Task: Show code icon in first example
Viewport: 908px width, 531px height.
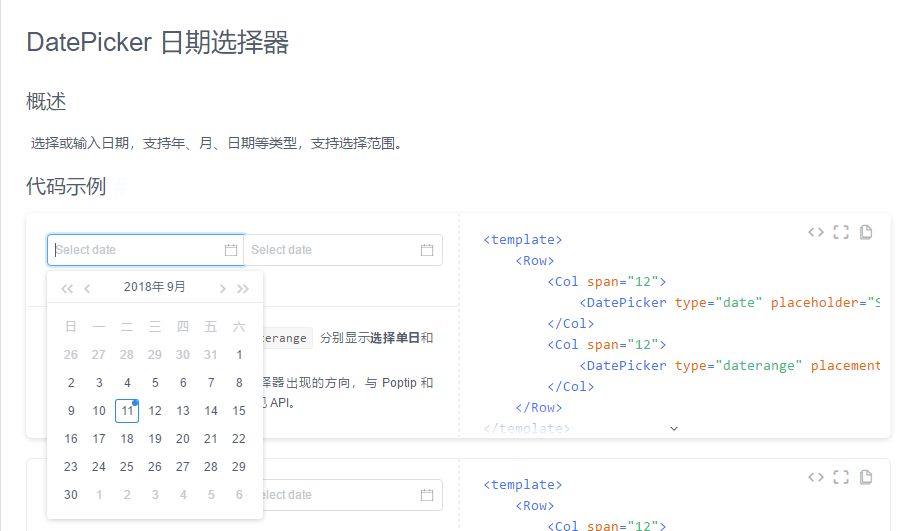Action: [816, 232]
